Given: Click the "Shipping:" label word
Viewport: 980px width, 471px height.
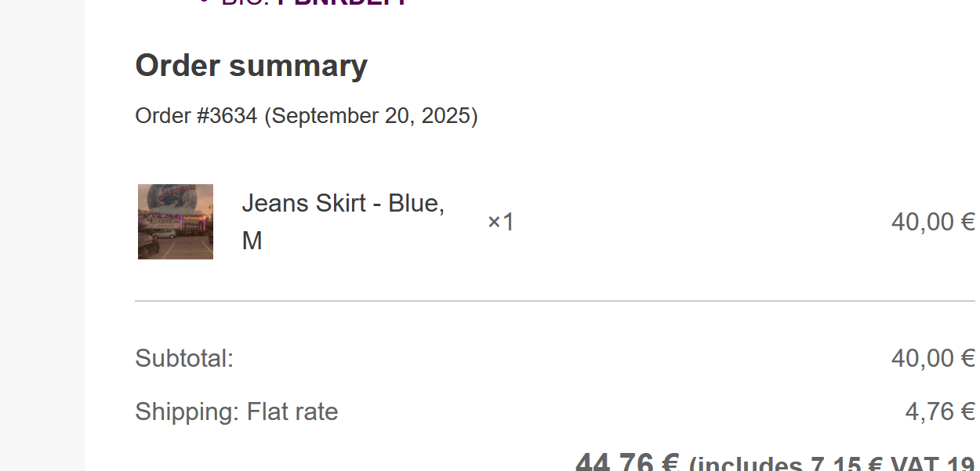Looking at the screenshot, I should pos(187,412).
